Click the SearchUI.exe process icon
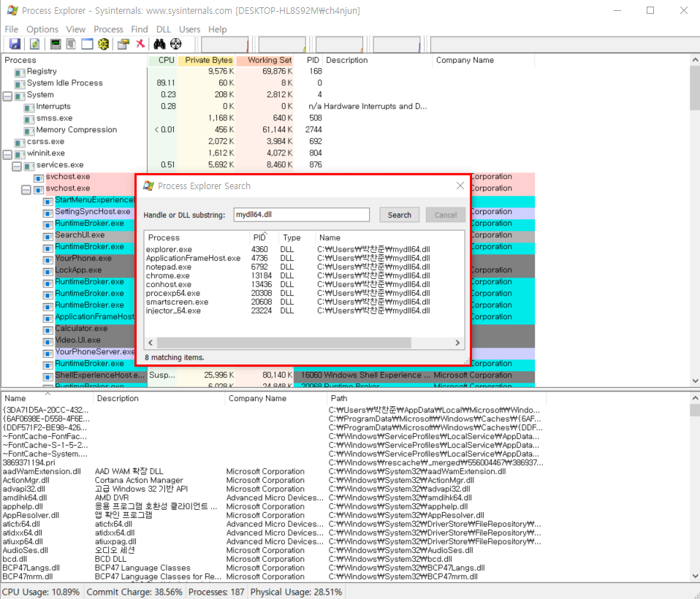Viewport: 700px width, 599px height. point(47,236)
